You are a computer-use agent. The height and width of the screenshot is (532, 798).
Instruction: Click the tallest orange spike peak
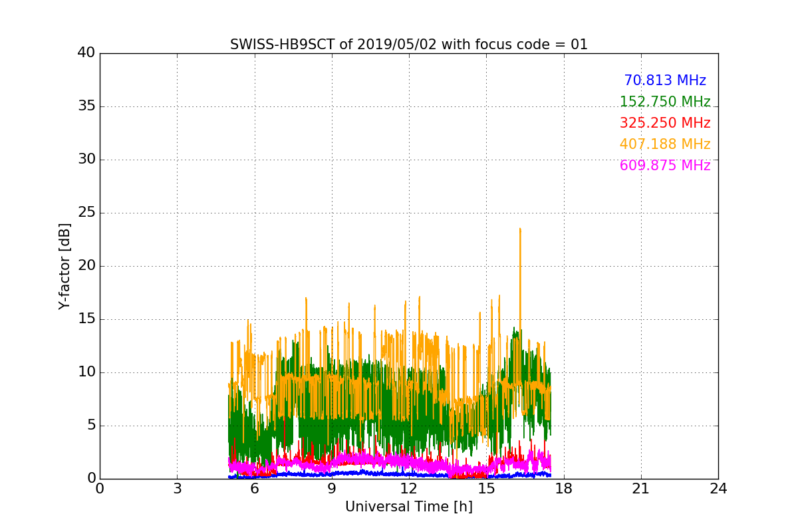[520, 229]
